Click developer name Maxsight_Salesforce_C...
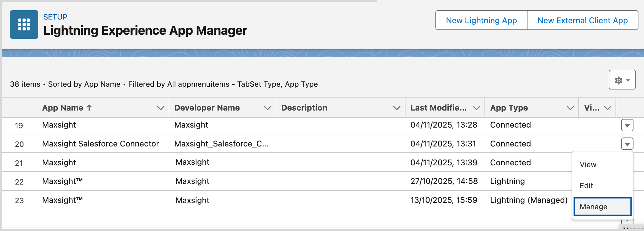The image size is (644, 231). pyautogui.click(x=221, y=144)
